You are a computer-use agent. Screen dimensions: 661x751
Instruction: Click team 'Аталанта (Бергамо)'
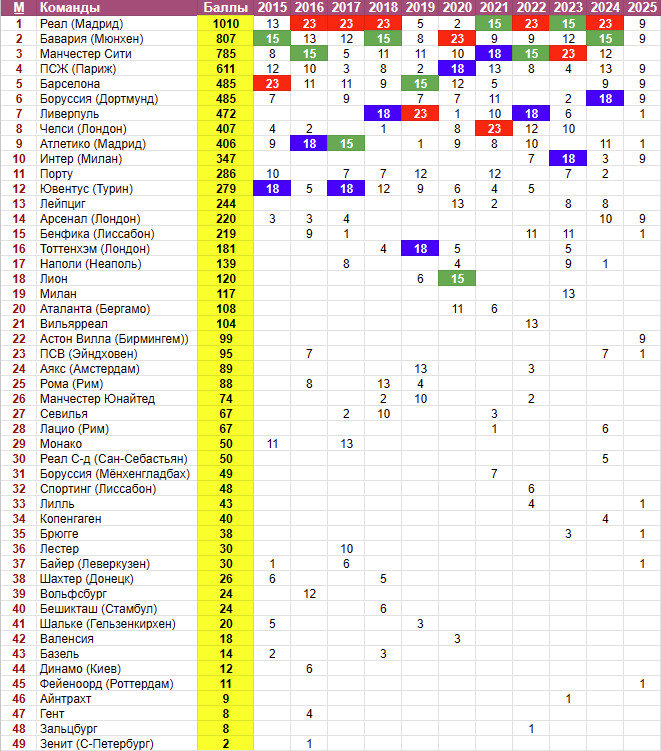tap(95, 309)
